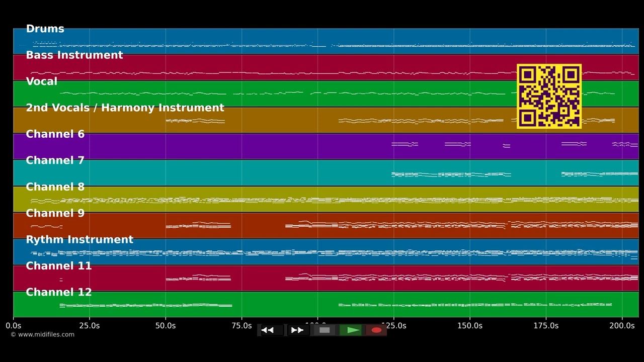
Task: Select the Channel 9 track label
Action: pos(55,213)
